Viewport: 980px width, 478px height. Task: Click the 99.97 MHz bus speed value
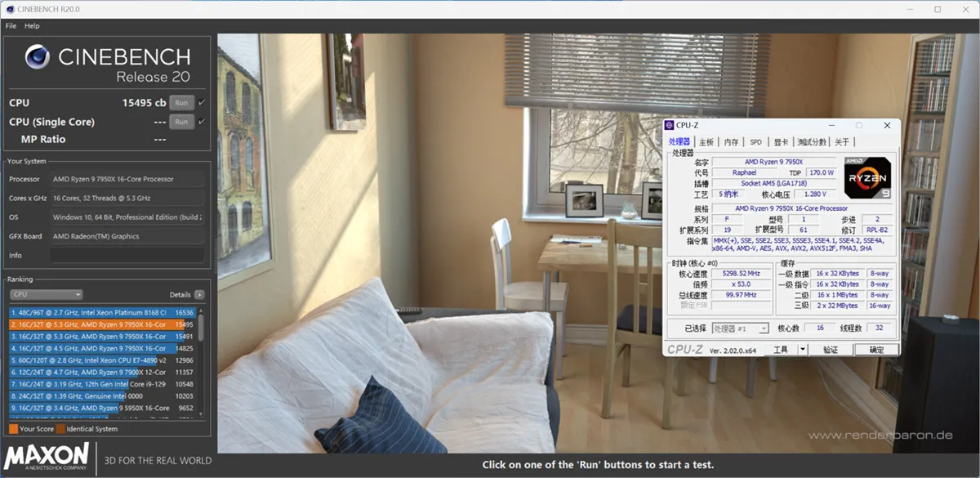pyautogui.click(x=742, y=294)
